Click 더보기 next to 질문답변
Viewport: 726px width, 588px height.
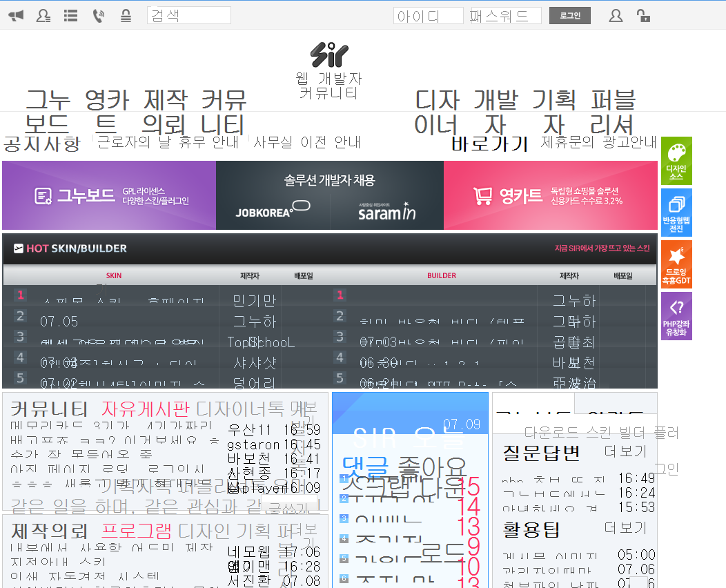point(625,451)
